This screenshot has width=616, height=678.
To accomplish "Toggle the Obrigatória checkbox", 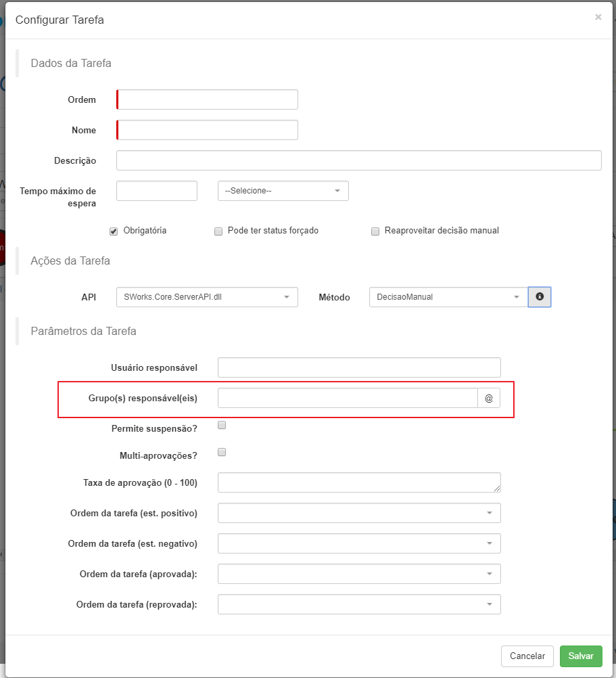I will coord(114,231).
